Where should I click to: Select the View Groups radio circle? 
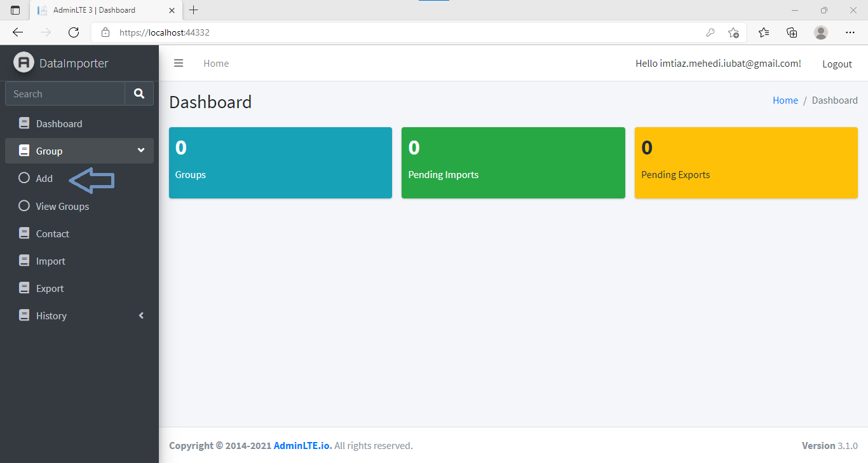(x=24, y=205)
